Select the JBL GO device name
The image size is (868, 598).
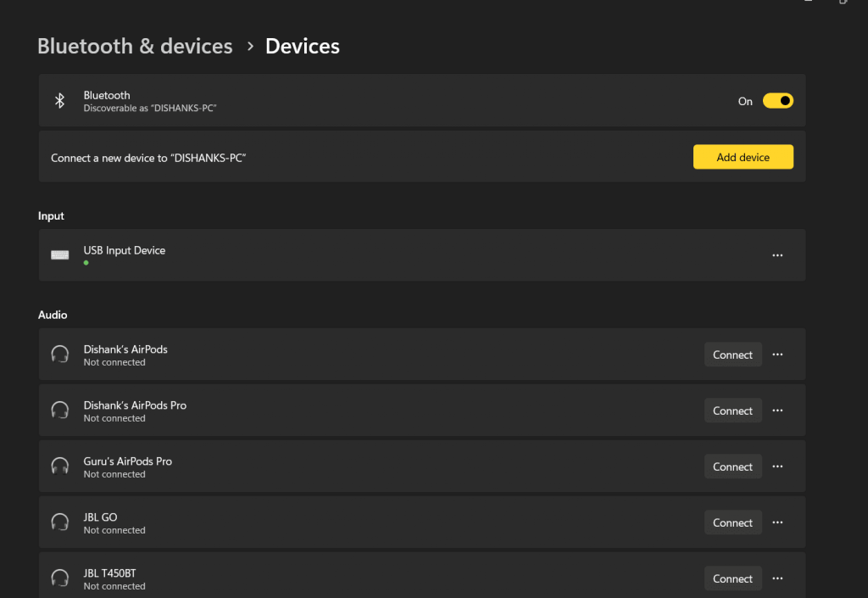point(100,517)
